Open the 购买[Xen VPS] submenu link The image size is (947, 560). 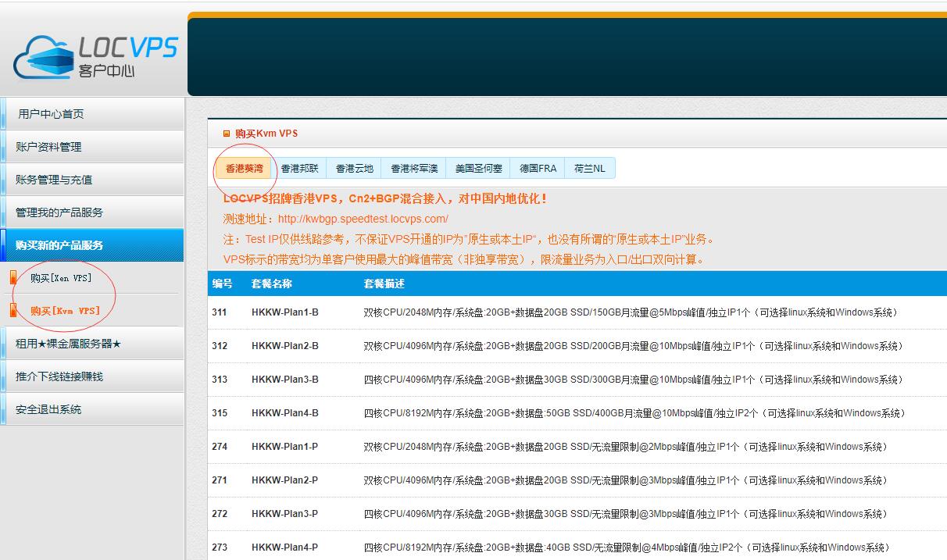click(61, 278)
